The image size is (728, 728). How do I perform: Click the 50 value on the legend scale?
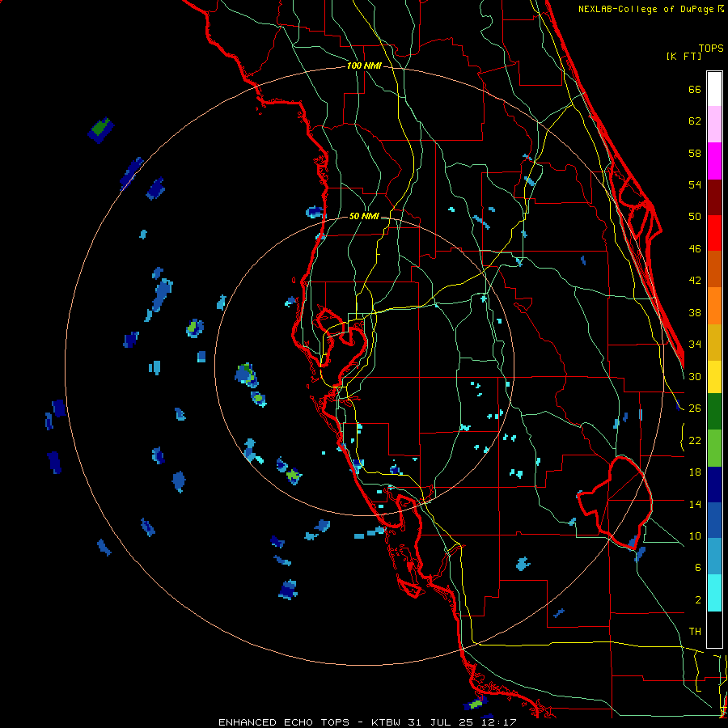pyautogui.click(x=695, y=217)
